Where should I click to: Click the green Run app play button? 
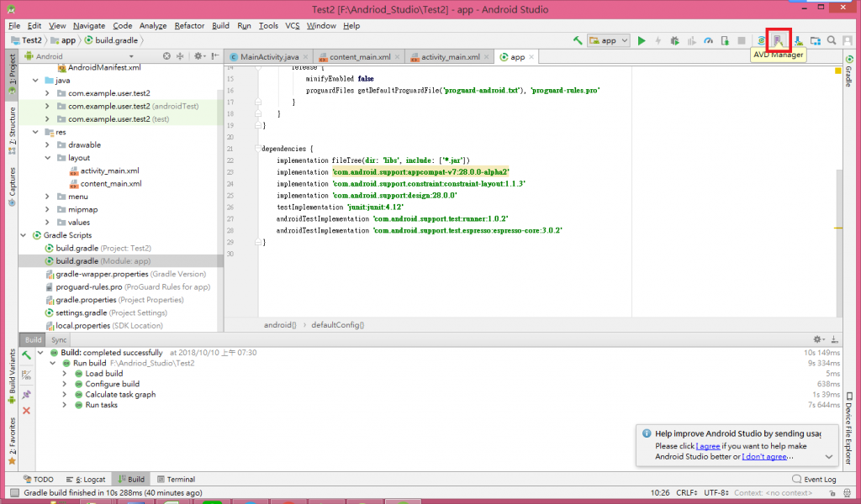point(642,40)
